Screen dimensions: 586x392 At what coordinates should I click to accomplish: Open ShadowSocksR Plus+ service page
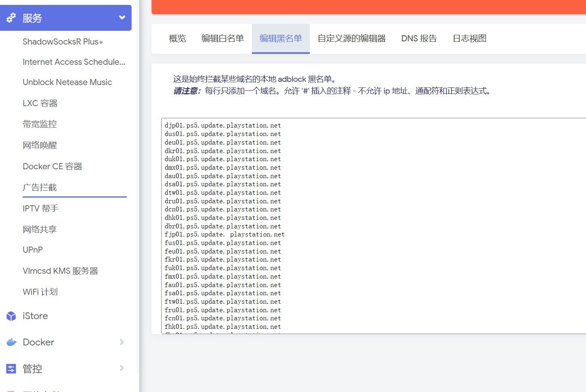pyautogui.click(x=63, y=42)
